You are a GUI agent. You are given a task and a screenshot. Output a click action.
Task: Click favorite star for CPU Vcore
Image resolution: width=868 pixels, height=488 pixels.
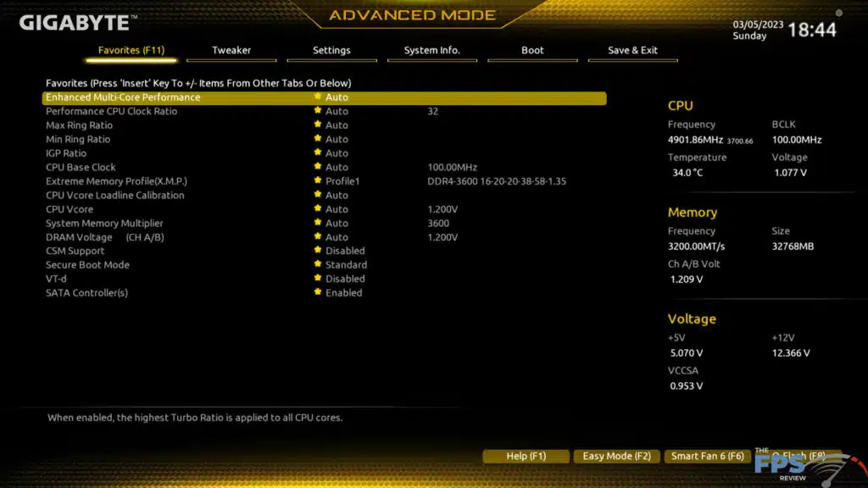point(318,208)
